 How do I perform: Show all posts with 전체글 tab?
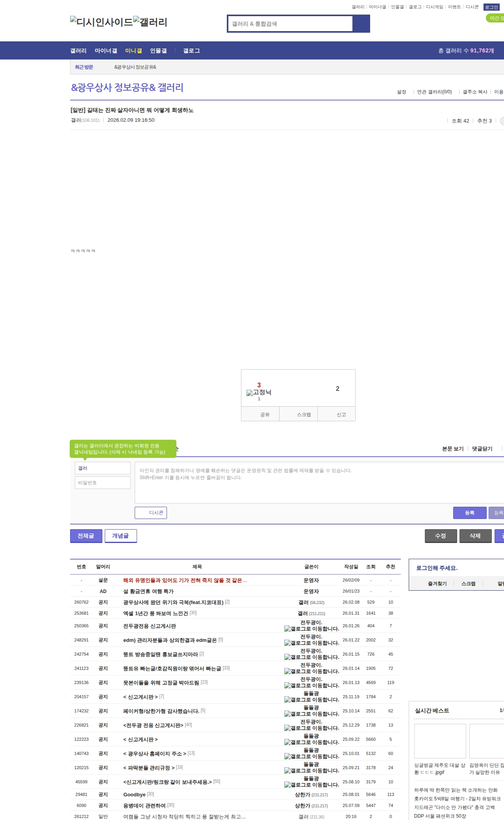click(x=86, y=536)
